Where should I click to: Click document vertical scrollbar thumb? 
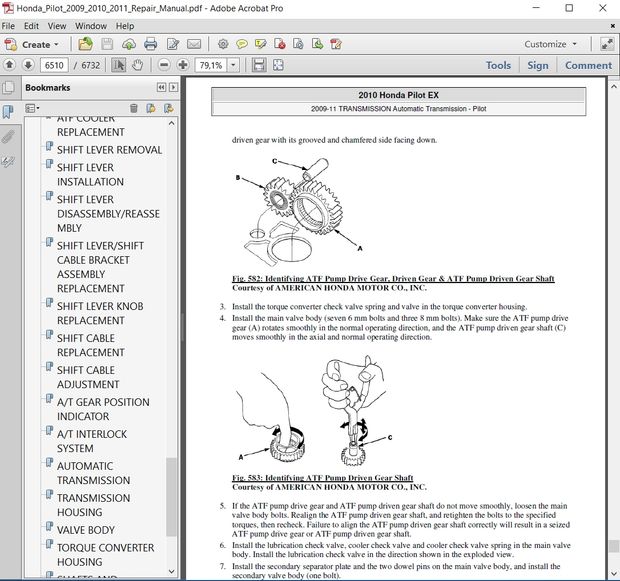point(614,546)
